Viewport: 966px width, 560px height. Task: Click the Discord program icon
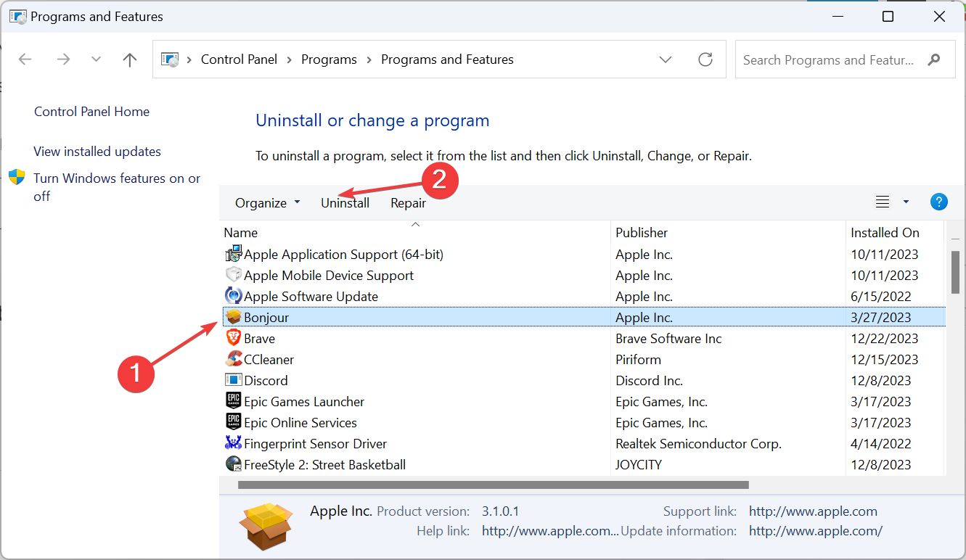click(x=233, y=380)
